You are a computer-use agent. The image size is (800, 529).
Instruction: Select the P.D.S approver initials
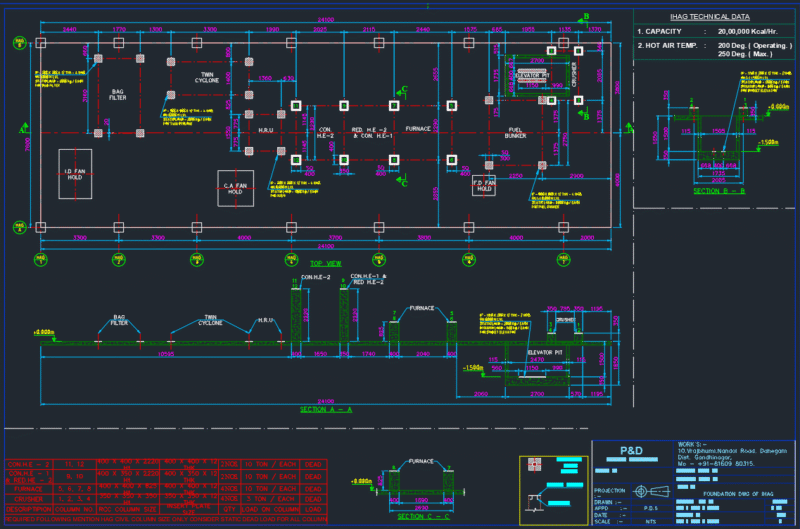651,509
